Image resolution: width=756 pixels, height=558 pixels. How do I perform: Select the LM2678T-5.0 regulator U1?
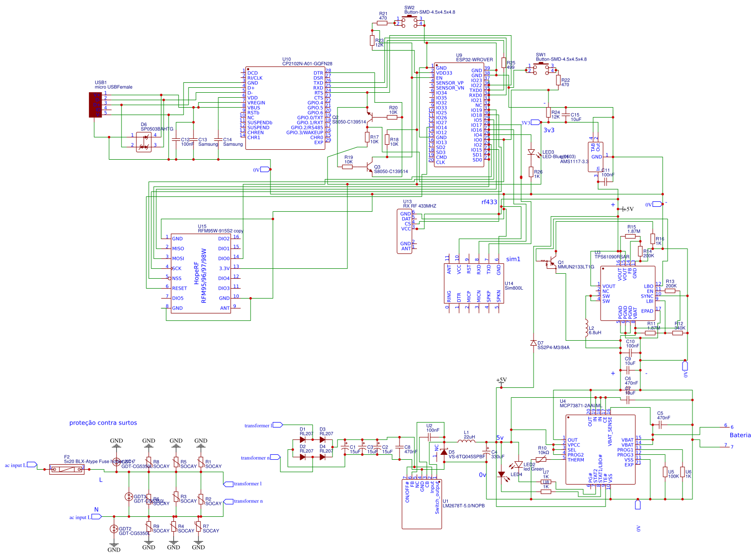click(421, 504)
